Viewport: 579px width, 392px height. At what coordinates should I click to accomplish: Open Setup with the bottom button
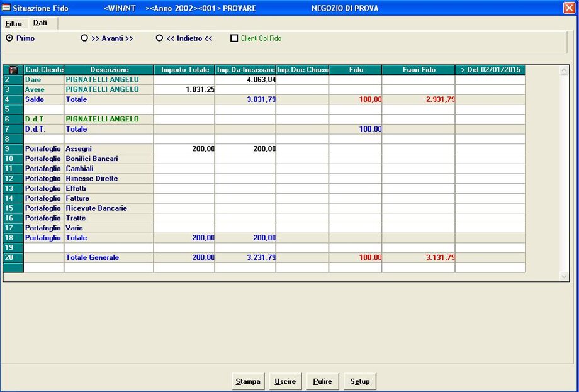coord(360,381)
